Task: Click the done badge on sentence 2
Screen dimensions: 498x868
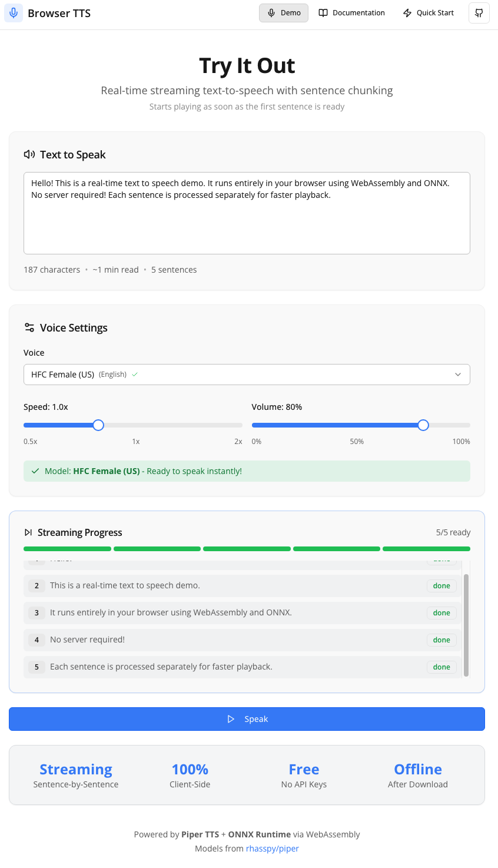Action: 441,586
